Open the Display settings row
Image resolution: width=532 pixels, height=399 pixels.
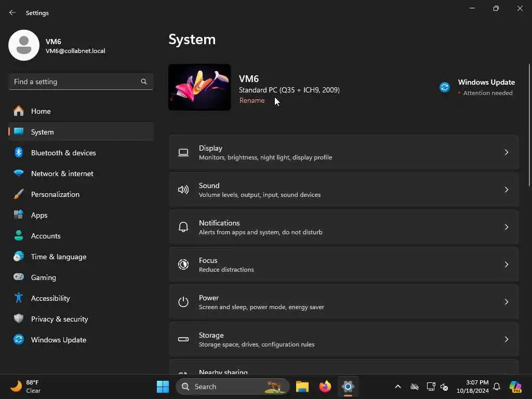click(x=344, y=152)
